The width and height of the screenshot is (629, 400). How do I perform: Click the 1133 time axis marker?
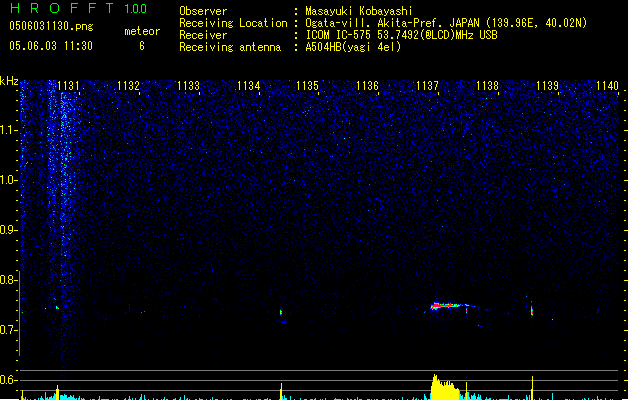click(188, 86)
